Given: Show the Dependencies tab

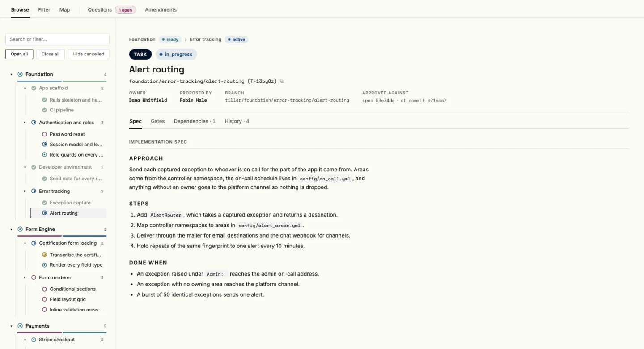Looking at the screenshot, I should (x=195, y=121).
